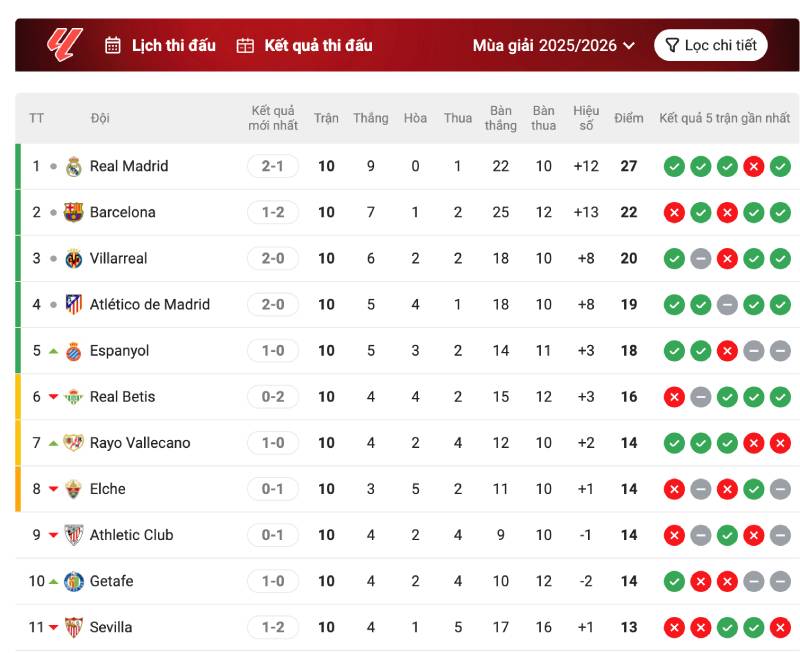
Task: Click the Atlético de Madrid crest
Action: 73,304
